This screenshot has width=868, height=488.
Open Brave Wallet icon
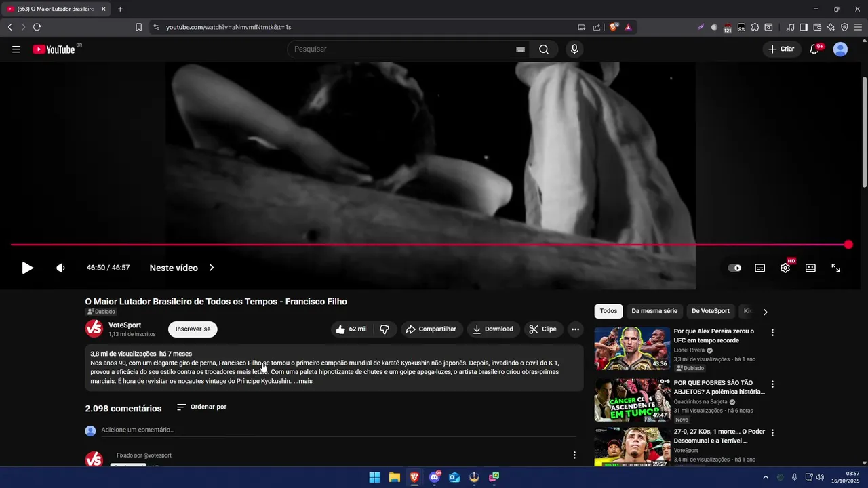coord(817,27)
